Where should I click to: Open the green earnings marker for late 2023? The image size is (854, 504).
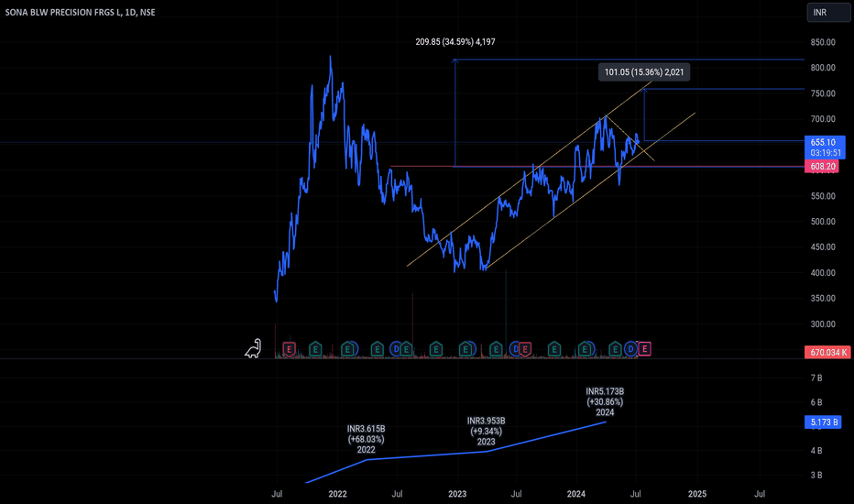(553, 349)
